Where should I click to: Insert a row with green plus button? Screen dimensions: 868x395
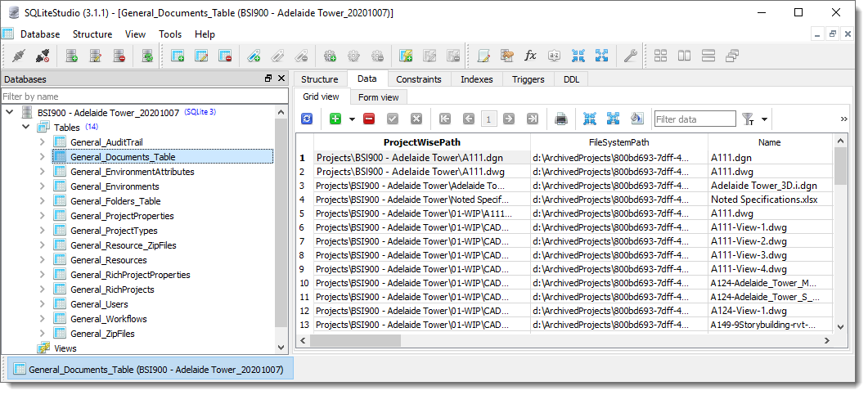pos(335,119)
